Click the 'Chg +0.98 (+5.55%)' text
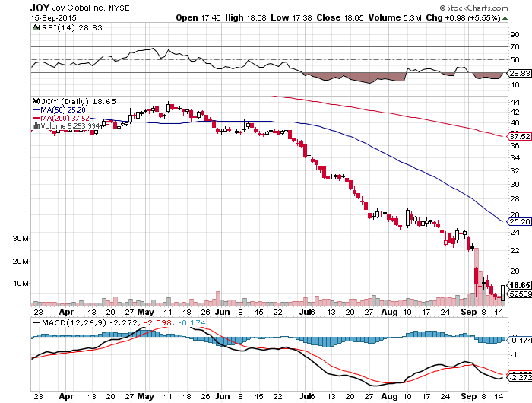The height and width of the screenshot is (403, 532). pos(463,17)
